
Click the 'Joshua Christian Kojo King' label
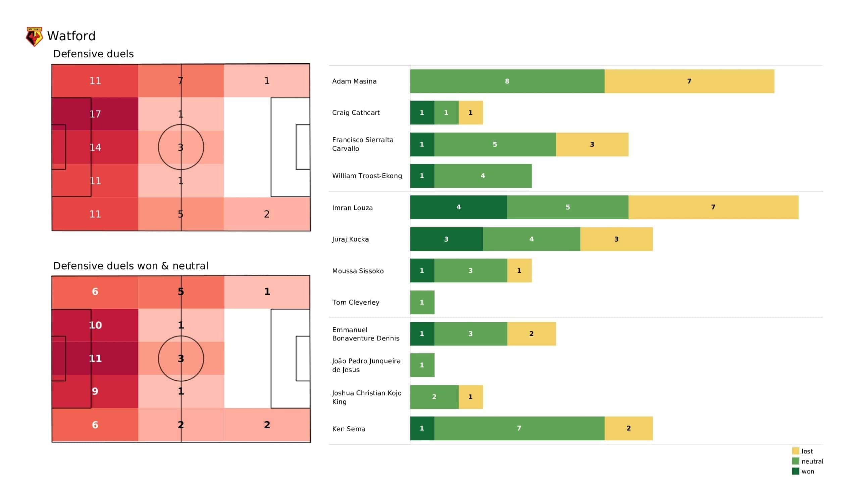pyautogui.click(x=366, y=397)
